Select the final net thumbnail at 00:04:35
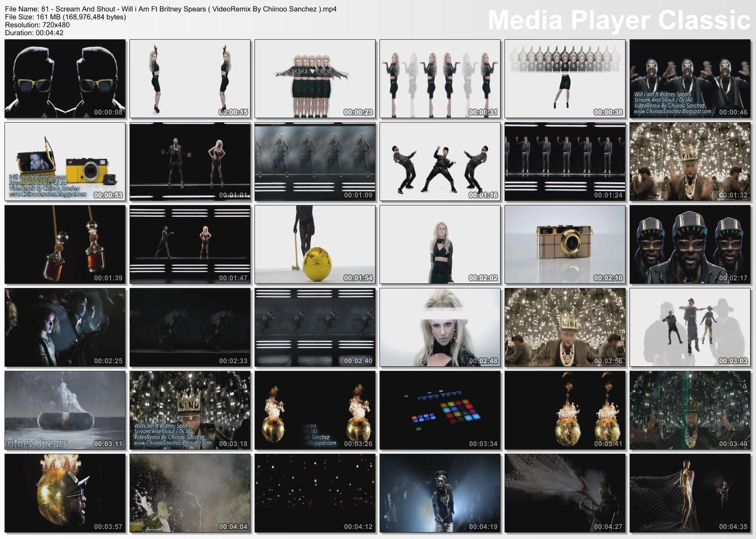 689,492
